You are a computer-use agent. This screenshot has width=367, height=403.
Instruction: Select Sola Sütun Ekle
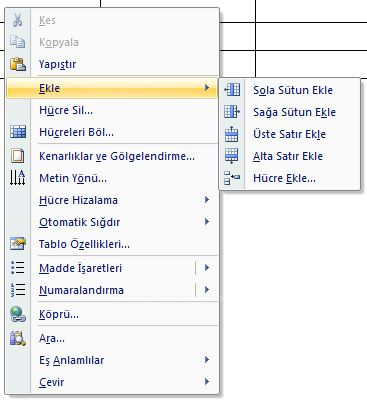[x=289, y=90]
